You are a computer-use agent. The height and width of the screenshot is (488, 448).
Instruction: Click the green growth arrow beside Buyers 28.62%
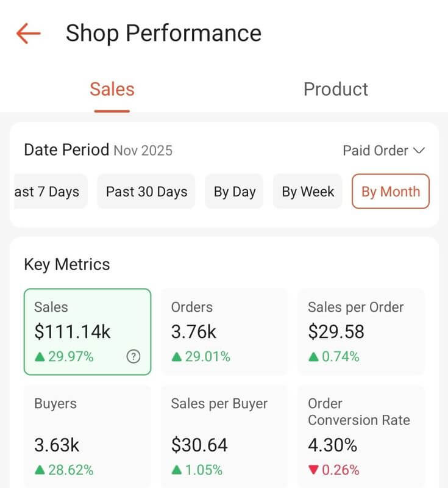coord(38,470)
